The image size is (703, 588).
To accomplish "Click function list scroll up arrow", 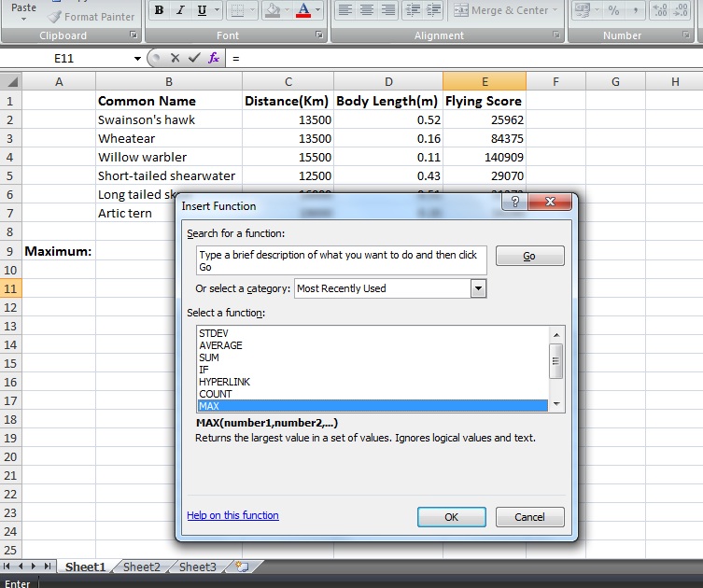I will click(x=556, y=335).
